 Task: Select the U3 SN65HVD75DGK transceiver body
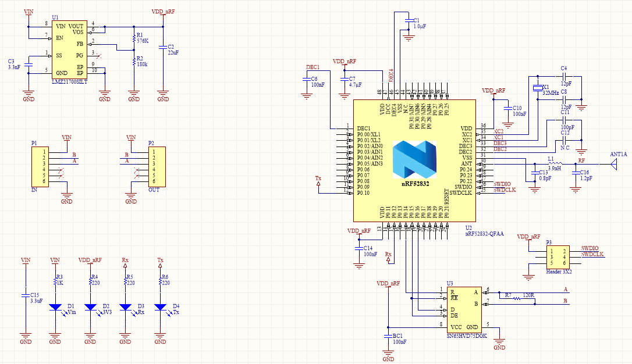point(464,310)
